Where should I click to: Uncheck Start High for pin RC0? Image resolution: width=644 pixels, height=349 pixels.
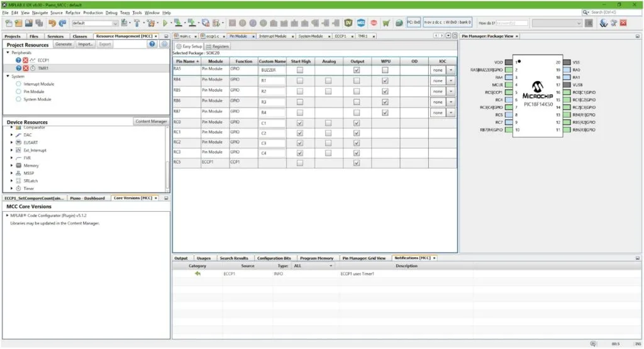299,123
